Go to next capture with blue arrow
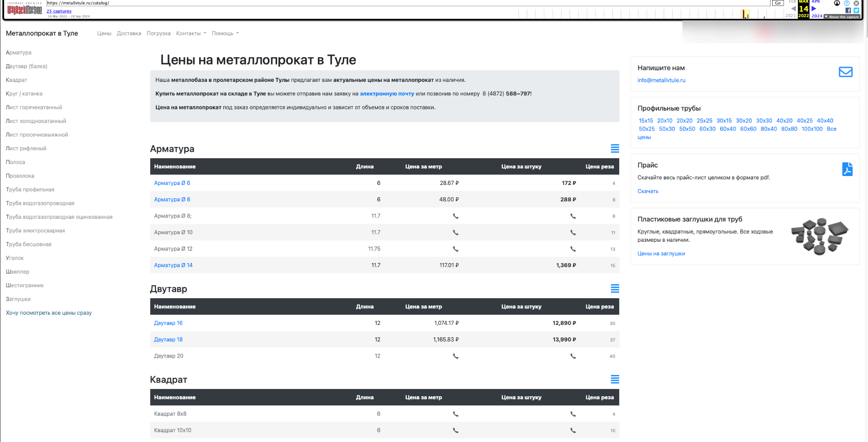Image resolution: width=868 pixels, height=442 pixels. point(814,8)
